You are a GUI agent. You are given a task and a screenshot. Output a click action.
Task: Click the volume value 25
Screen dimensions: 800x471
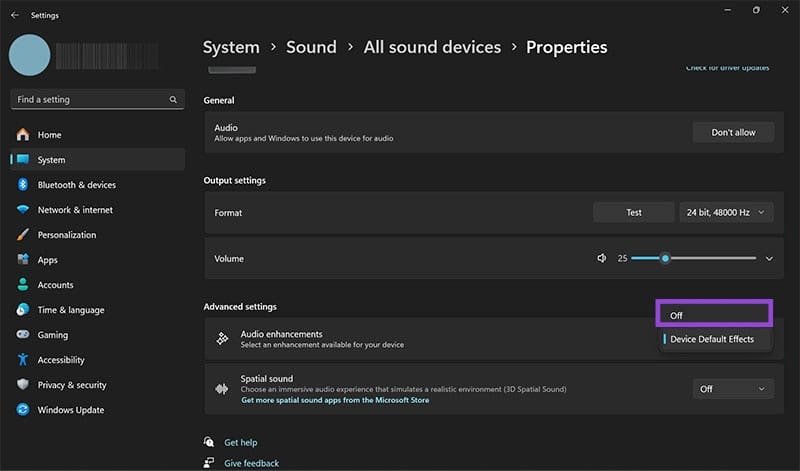point(622,258)
